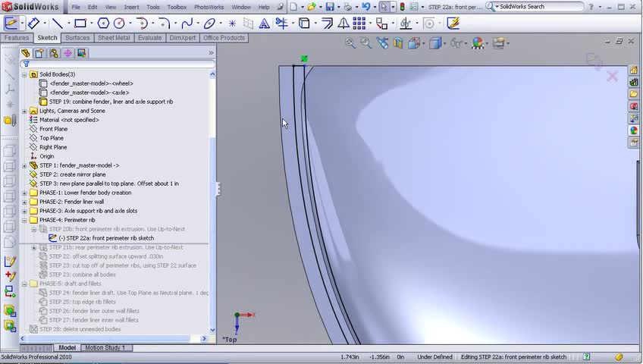Click the Linear Sketch Pattern icon
643x364 pixels.
(x=359, y=24)
